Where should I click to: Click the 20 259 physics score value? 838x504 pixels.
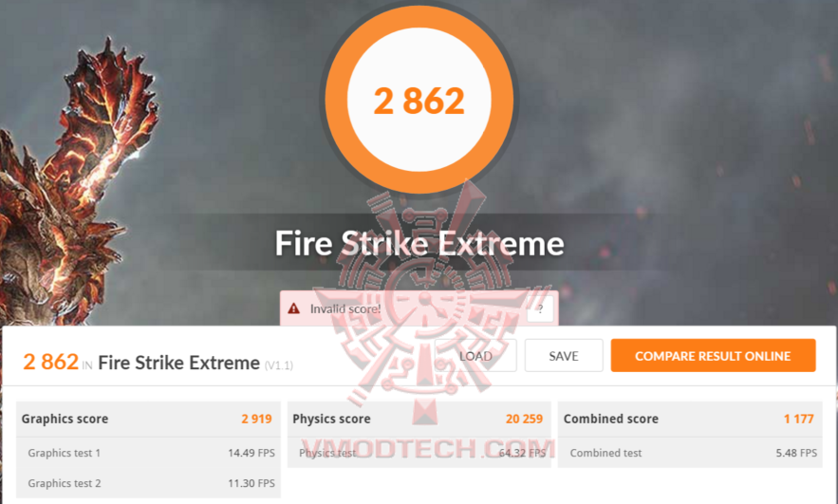click(524, 419)
